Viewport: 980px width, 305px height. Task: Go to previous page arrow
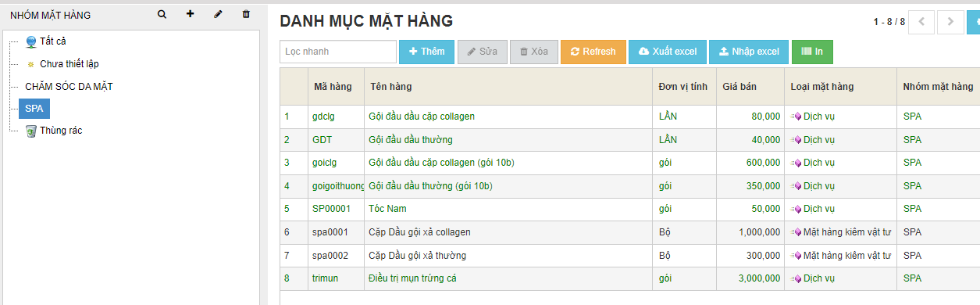click(922, 22)
